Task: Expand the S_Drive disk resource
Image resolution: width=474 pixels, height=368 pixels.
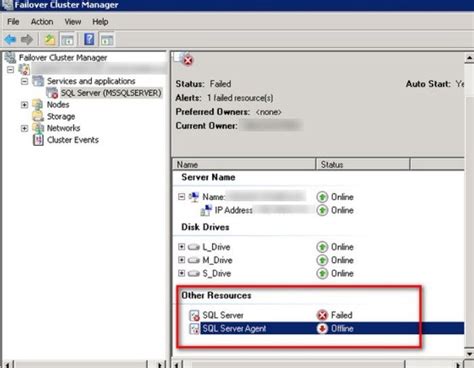Action: click(181, 273)
